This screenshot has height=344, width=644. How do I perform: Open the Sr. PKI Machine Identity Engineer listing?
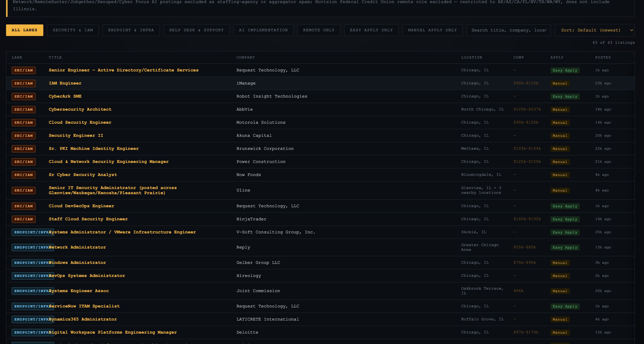(93, 149)
